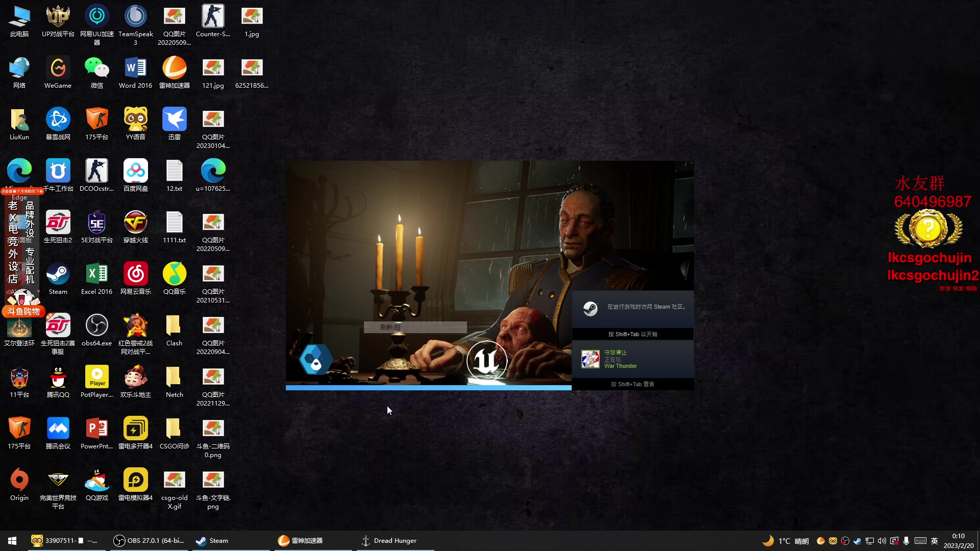The height and width of the screenshot is (551, 980).
Task: Switch to Dread Hunger taskbar button
Action: (395, 541)
